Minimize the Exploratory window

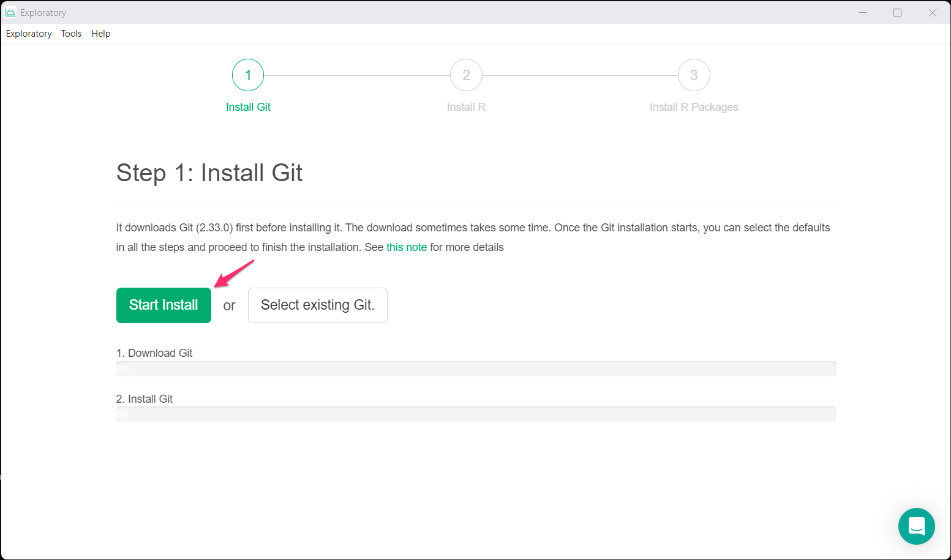point(863,12)
